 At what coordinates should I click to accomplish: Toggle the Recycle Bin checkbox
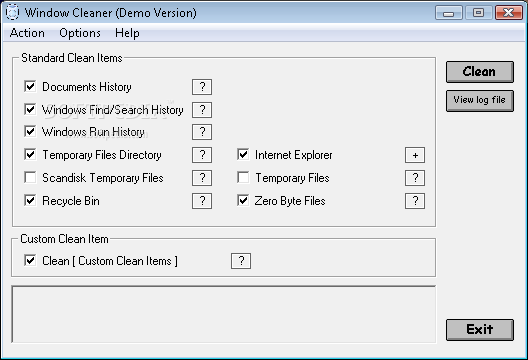[30, 200]
